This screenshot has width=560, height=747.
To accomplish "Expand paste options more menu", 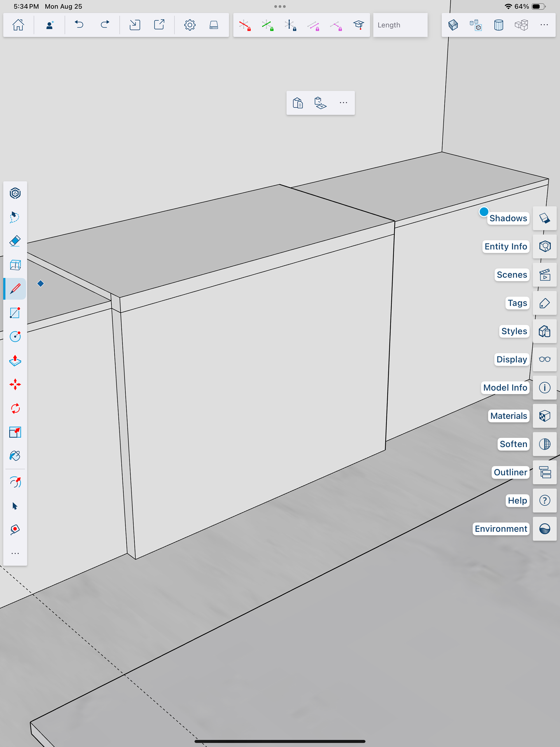I will (x=343, y=103).
